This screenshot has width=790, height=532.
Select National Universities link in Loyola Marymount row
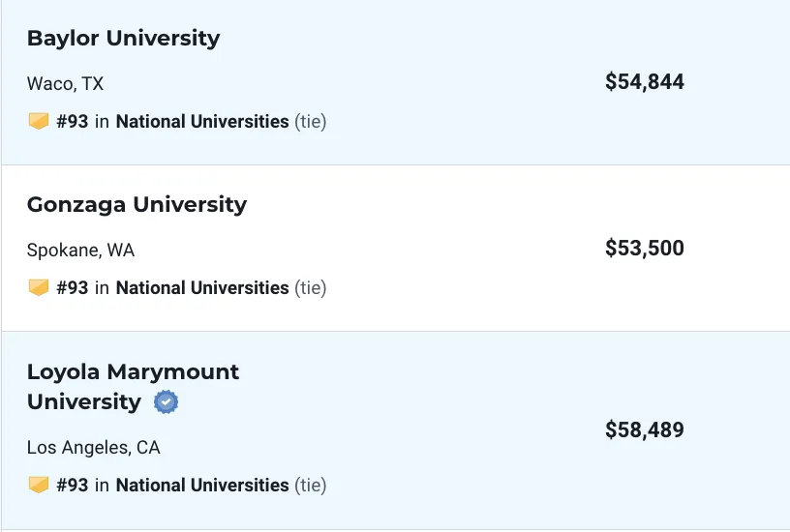coord(202,486)
